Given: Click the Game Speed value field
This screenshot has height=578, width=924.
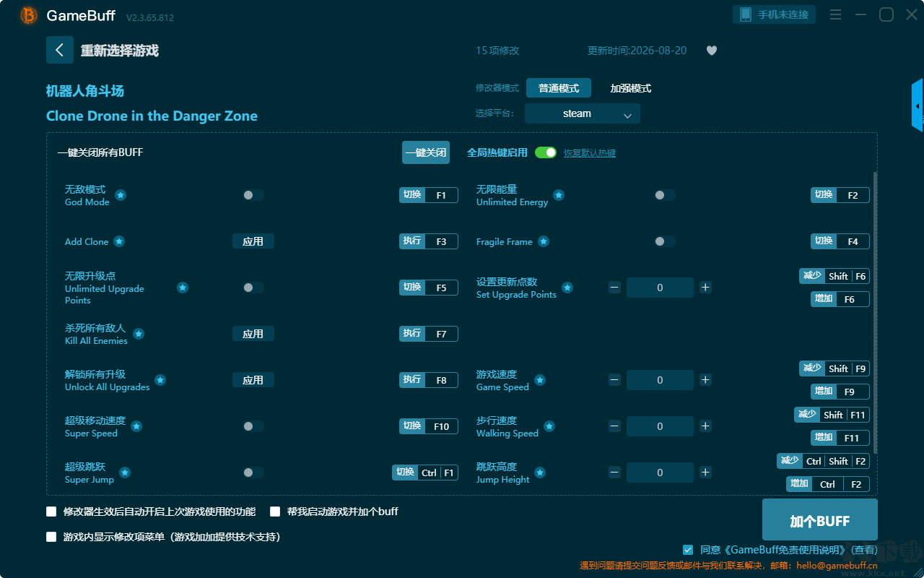Looking at the screenshot, I should 660,380.
